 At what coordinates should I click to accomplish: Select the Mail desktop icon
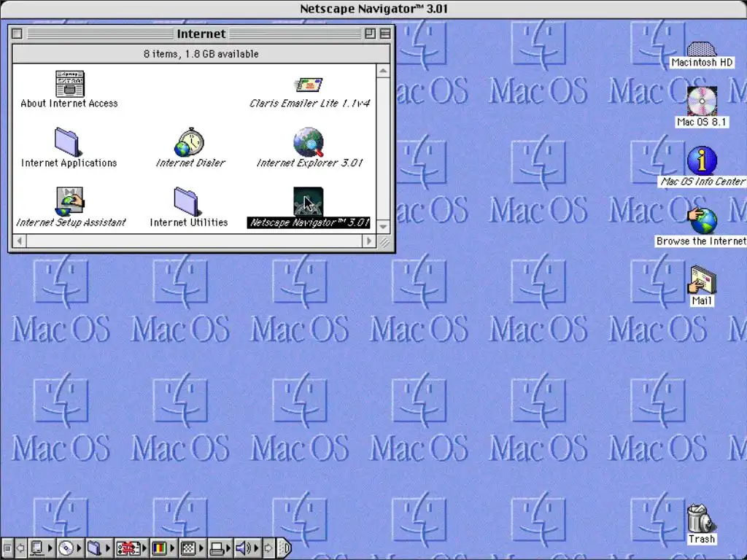702,280
